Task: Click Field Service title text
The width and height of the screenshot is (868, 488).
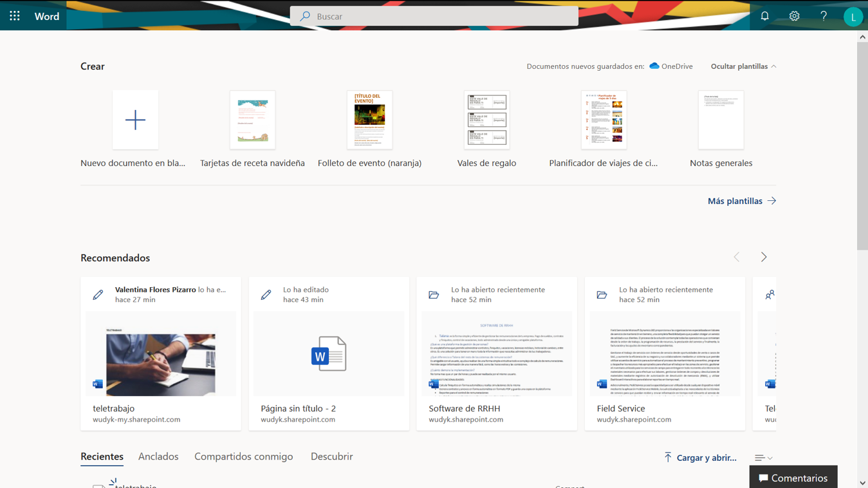Action: tap(621, 408)
